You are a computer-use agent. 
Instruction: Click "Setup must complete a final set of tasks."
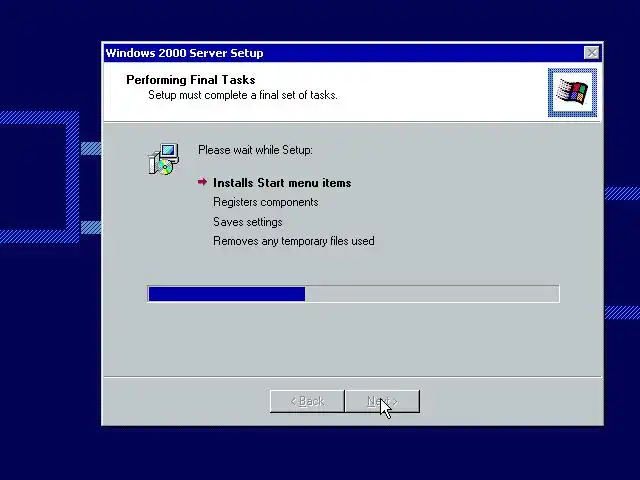[243, 95]
